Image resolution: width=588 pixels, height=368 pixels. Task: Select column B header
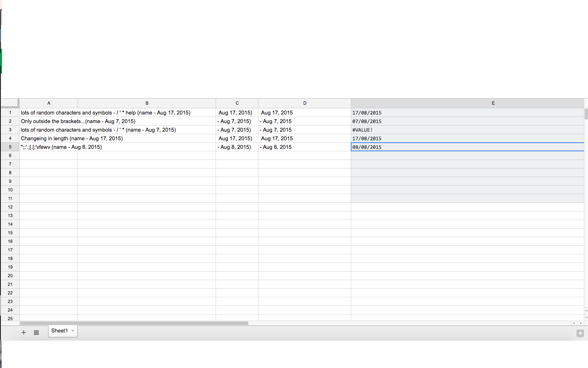click(147, 103)
